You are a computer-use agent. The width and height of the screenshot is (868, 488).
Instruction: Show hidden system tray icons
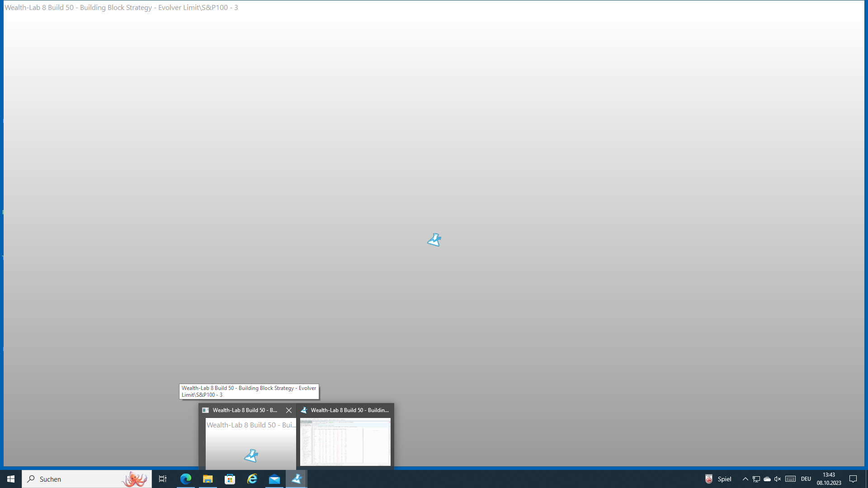745,479
